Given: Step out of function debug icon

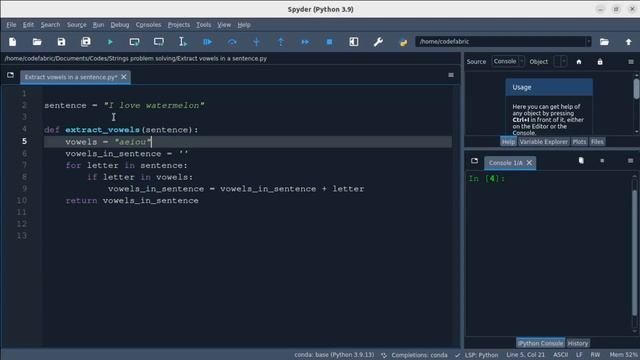Looking at the screenshot, I should coord(281,42).
